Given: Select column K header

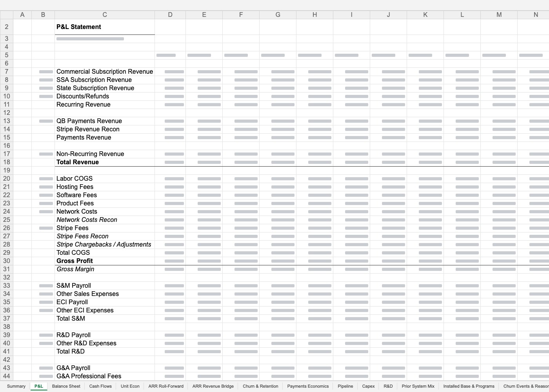Looking at the screenshot, I should [425, 15].
